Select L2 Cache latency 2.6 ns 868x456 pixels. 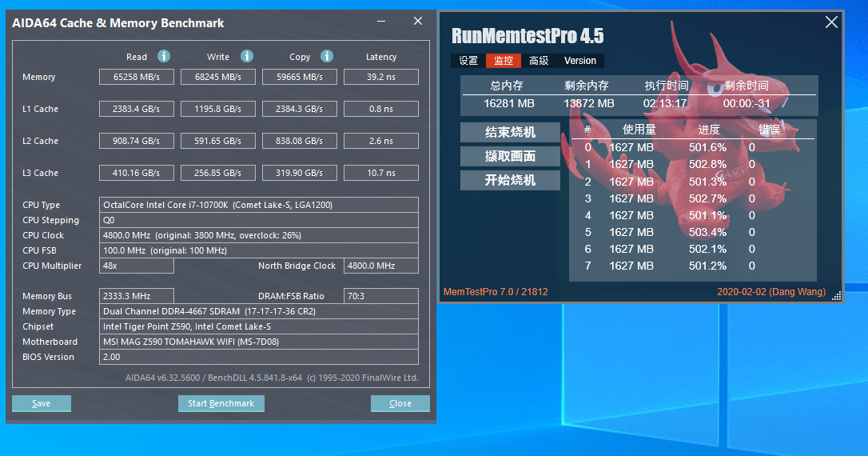click(381, 141)
